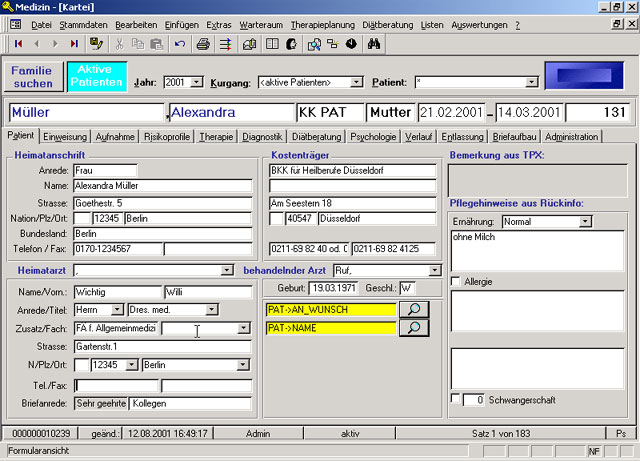
Task: Go to previous record arrow
Action: click(x=37, y=44)
